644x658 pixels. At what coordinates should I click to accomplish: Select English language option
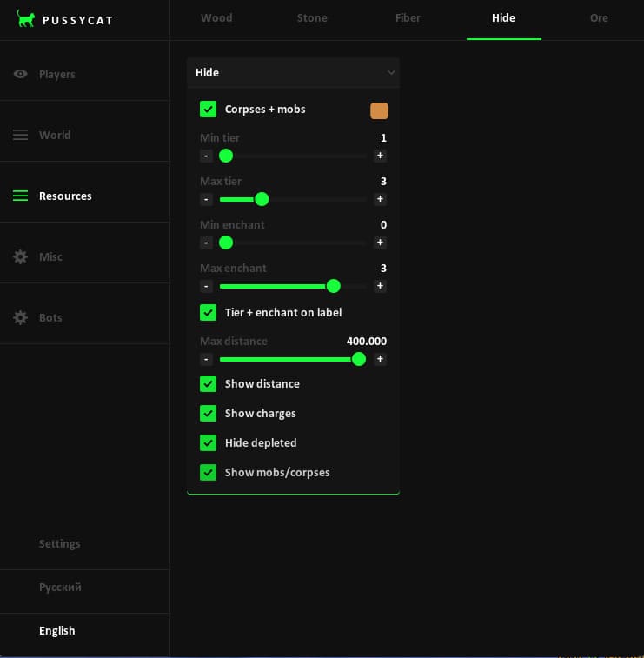[57, 631]
